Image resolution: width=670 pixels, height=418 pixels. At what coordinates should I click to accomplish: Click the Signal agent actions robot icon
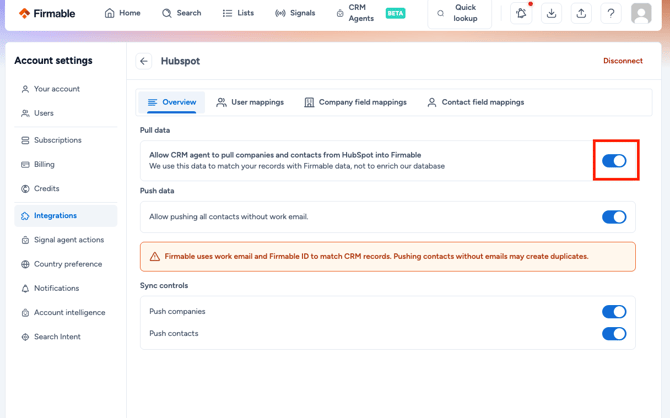point(25,240)
